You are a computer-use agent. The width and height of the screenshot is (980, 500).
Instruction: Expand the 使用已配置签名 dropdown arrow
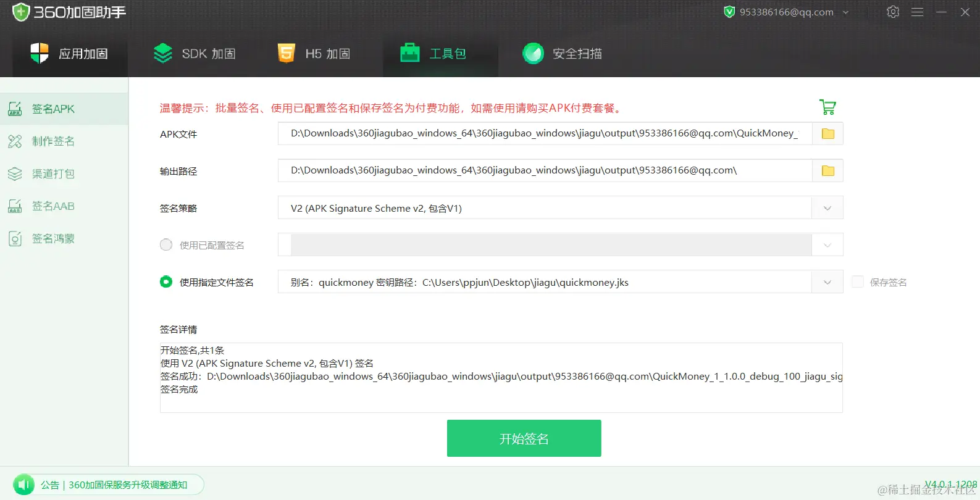[827, 245]
